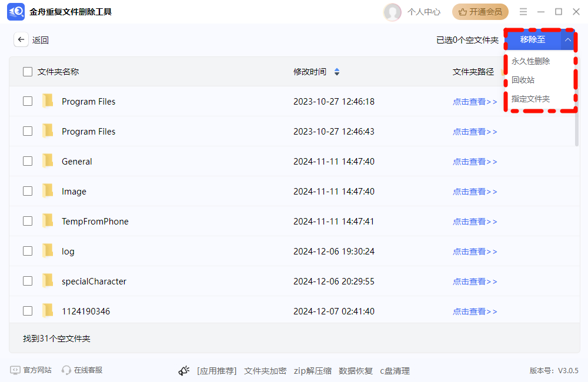This screenshot has width=588, height=382.
Task: Click the folder icon of 1124190346 row
Action: pos(48,311)
